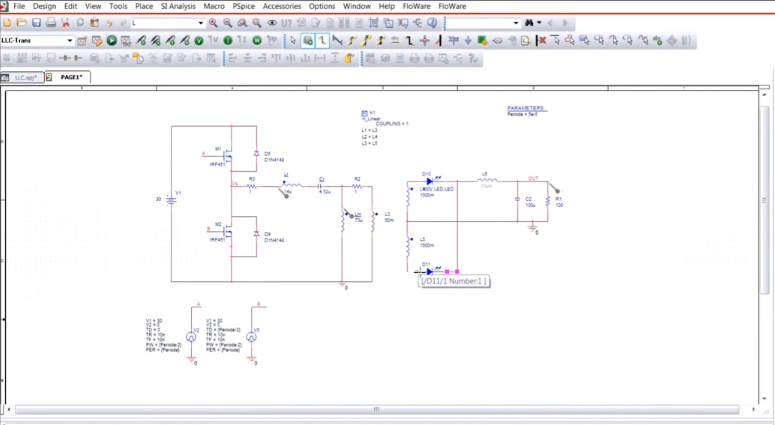Click the Run PSpice simulation button
This screenshot has width=775, height=425.
[112, 41]
